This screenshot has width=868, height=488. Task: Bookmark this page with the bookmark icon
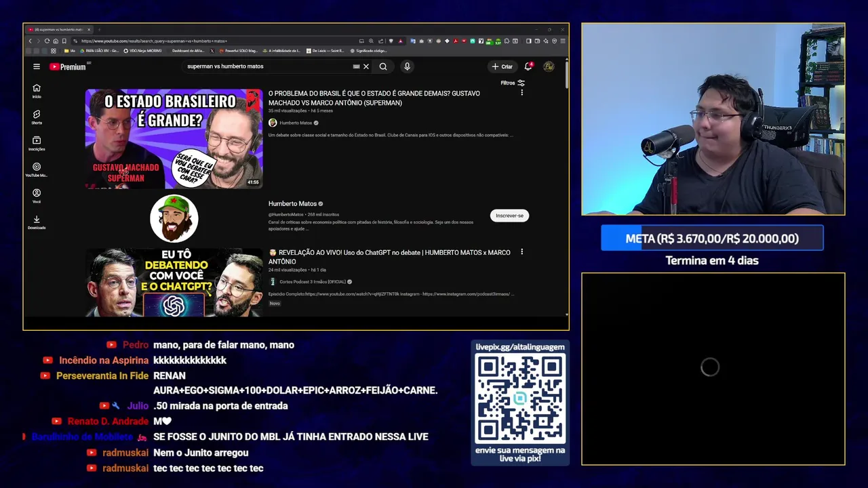tap(64, 41)
